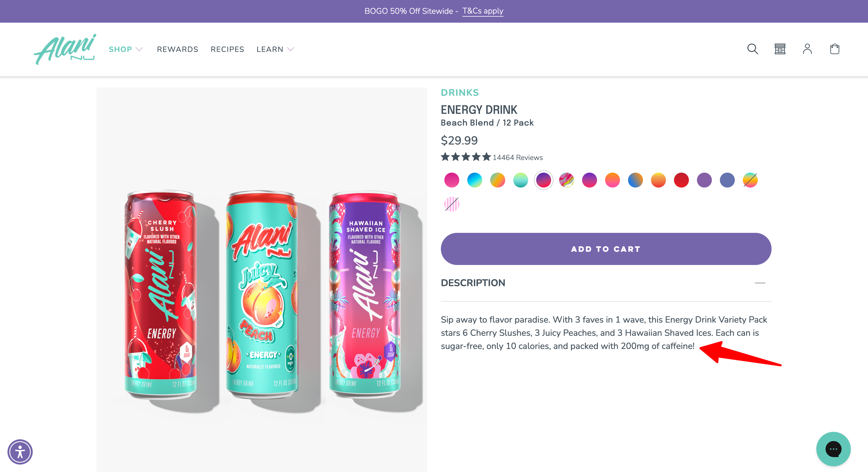Open the T&Cs apply link
Viewport: 868px width, 472px height.
[x=483, y=11]
